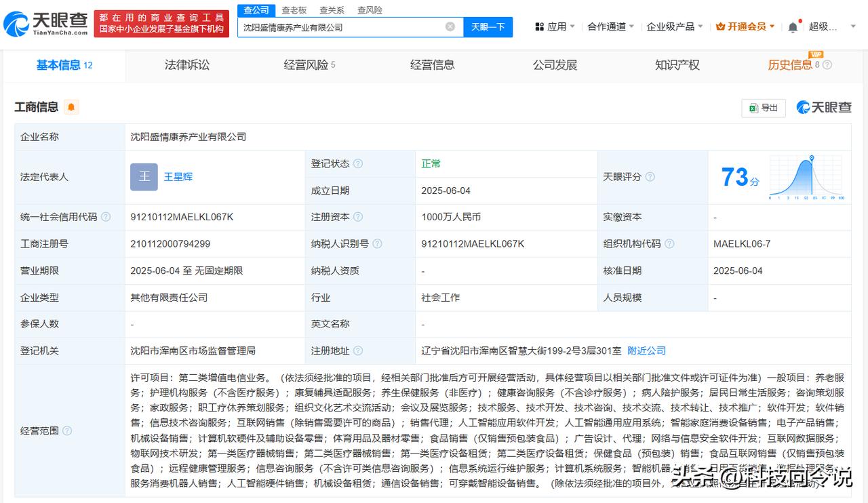The width and height of the screenshot is (868, 503).
Task: Click the 王 avatar of legal representative
Action: pos(144,177)
